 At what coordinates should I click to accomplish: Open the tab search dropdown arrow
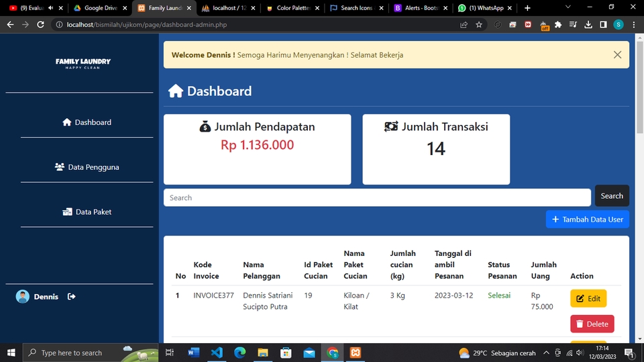568,7
